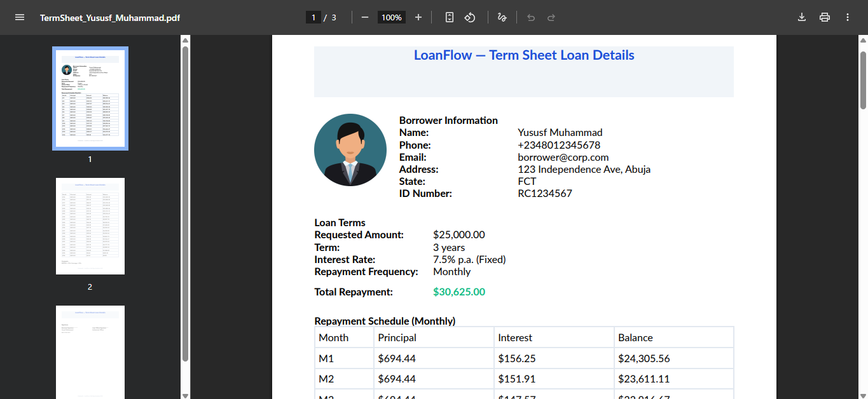Edit the 100% zoom level field
This screenshot has width=868, height=399.
[x=392, y=17]
